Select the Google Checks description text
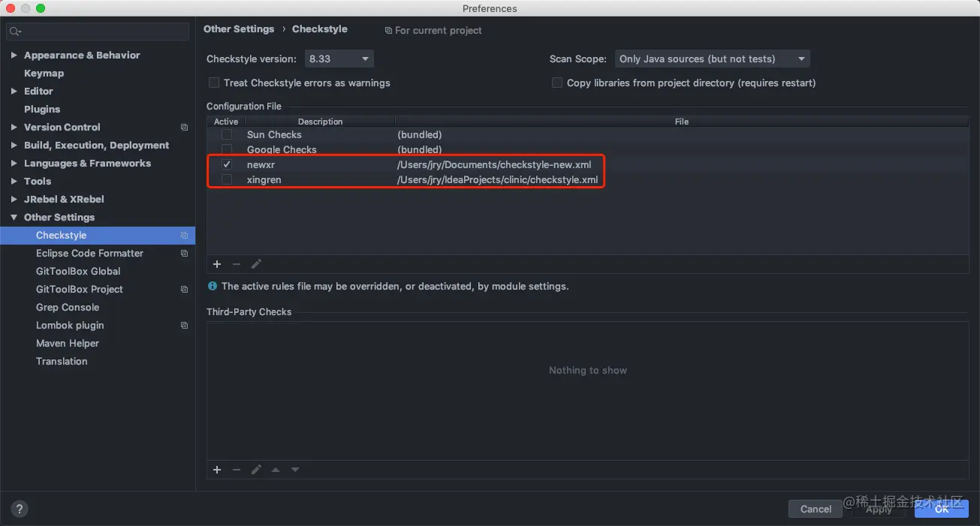980x526 pixels. [282, 149]
